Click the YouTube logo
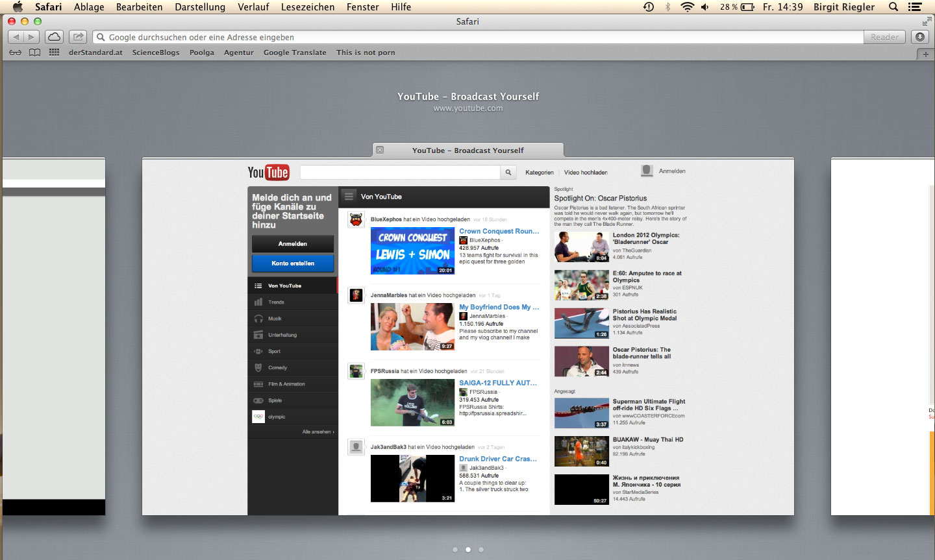The height and width of the screenshot is (560, 935). point(268,172)
